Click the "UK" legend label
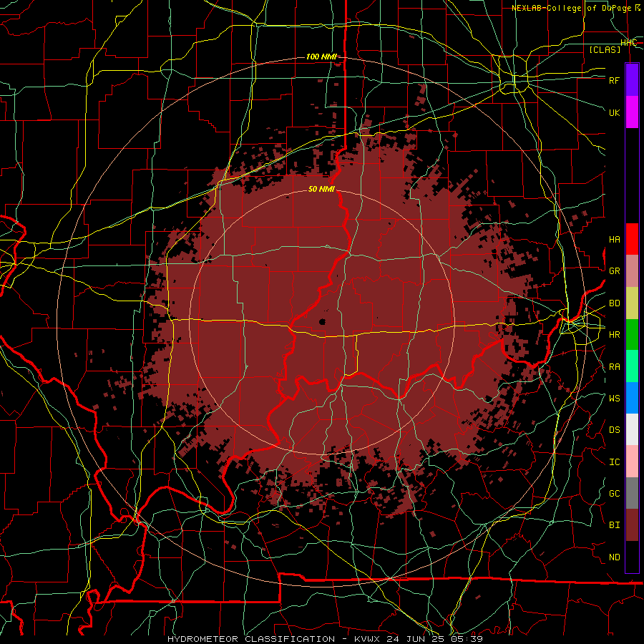This screenshot has height=644, width=644. tap(615, 112)
